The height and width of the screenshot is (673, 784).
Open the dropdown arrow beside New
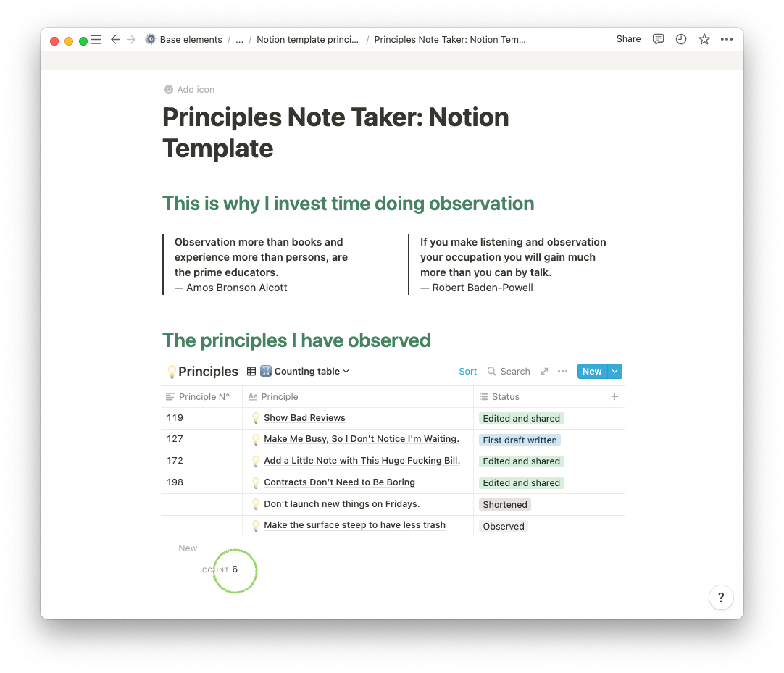[x=615, y=372]
